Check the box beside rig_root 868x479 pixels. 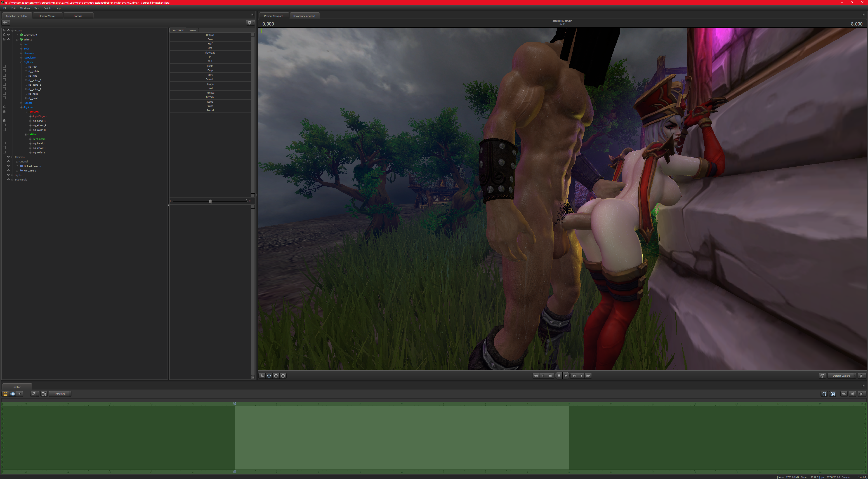pyautogui.click(x=4, y=66)
